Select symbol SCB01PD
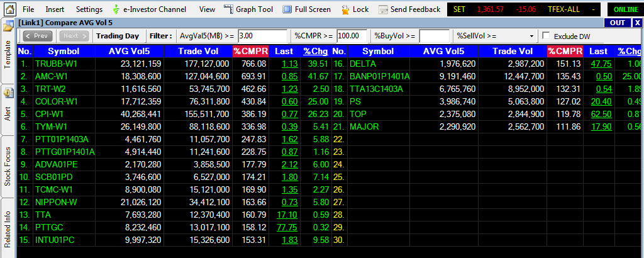The image size is (644, 258). [53, 177]
